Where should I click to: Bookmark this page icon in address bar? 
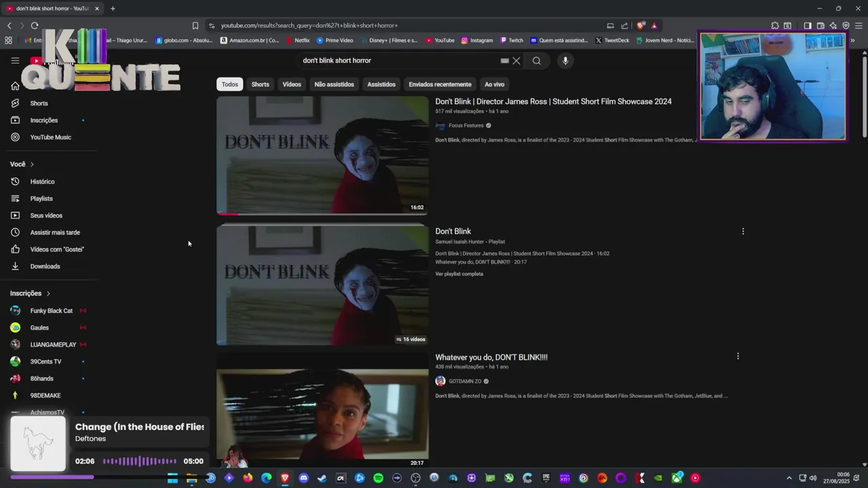pyautogui.click(x=195, y=25)
